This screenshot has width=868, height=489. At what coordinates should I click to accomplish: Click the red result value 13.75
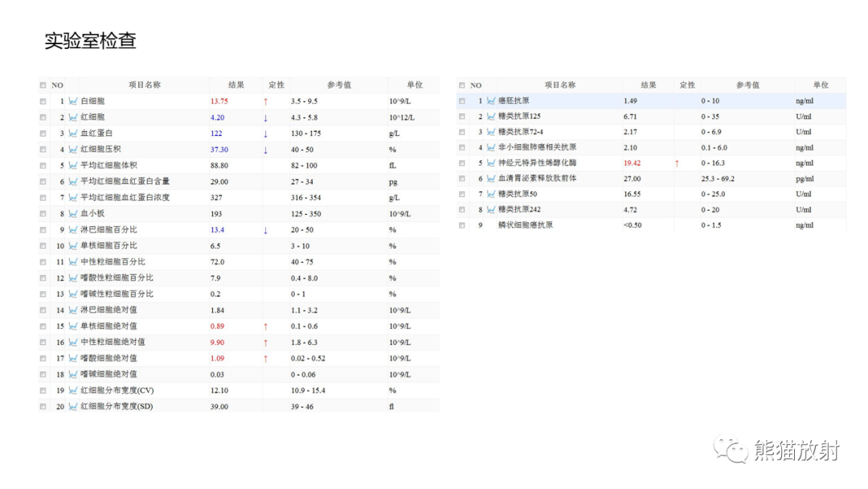tap(219, 101)
